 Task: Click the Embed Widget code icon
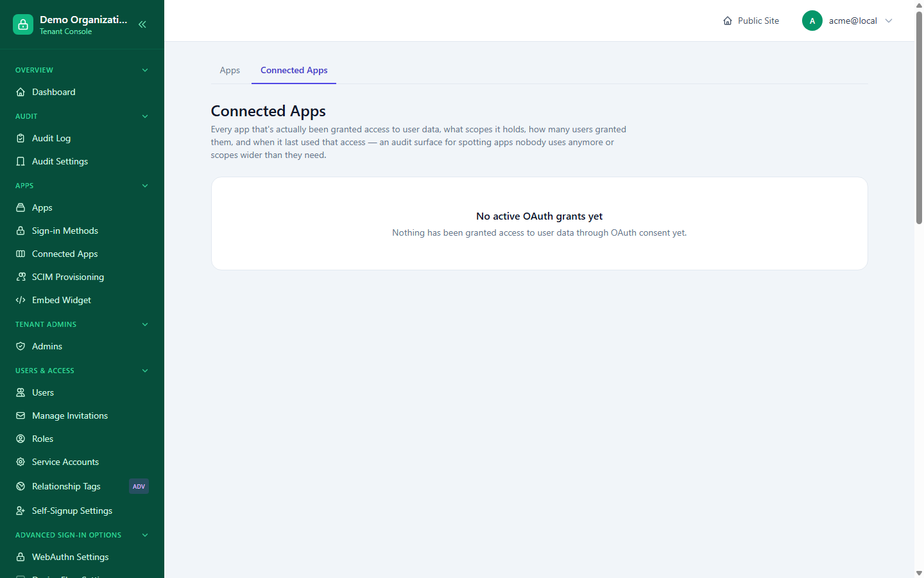pyautogui.click(x=21, y=300)
